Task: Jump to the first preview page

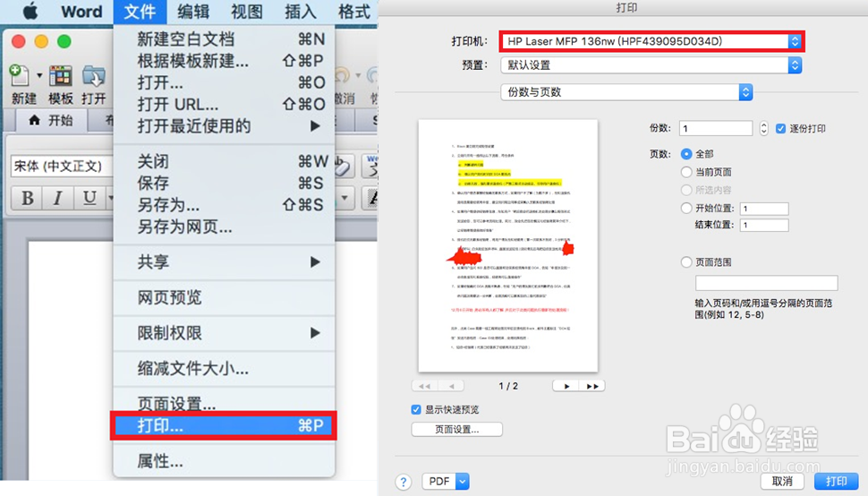Action: coord(424,386)
